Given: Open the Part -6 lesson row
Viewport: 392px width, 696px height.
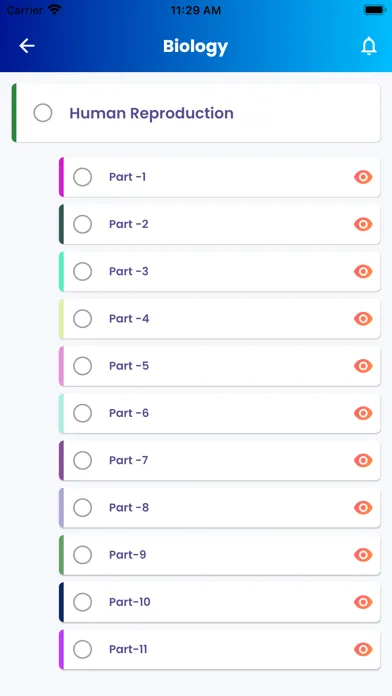Looking at the screenshot, I should point(220,413).
